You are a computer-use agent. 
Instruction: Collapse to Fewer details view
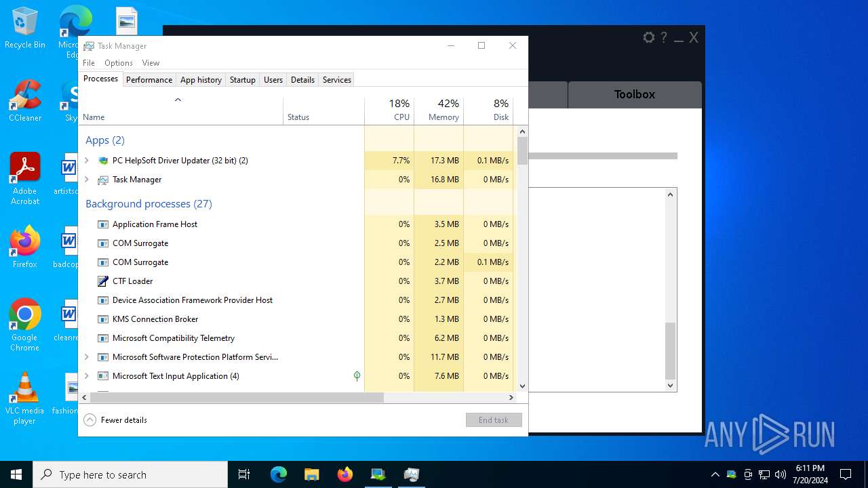click(115, 420)
